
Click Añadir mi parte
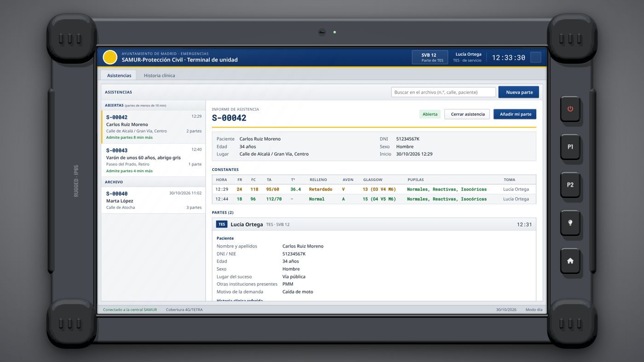point(515,114)
